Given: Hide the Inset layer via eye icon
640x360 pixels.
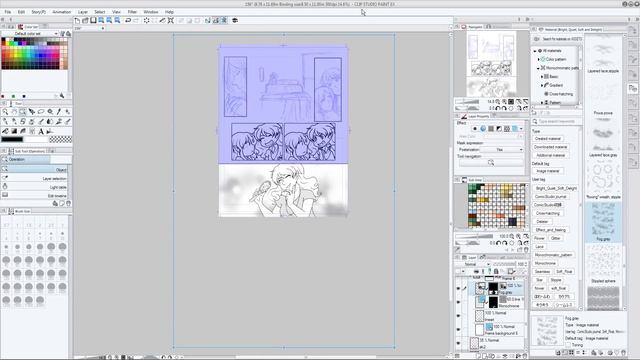Looking at the screenshot, I should (x=458, y=316).
